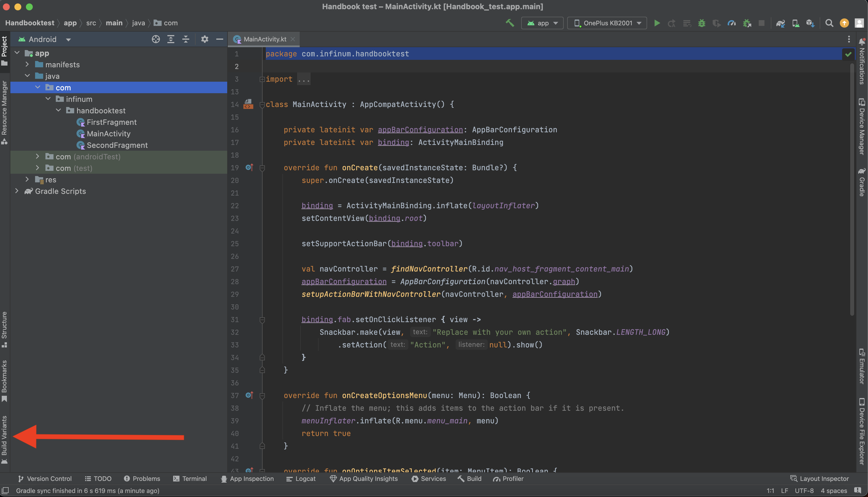Image resolution: width=868 pixels, height=497 pixels.
Task: Click Select Opened File target icon
Action: coord(156,39)
